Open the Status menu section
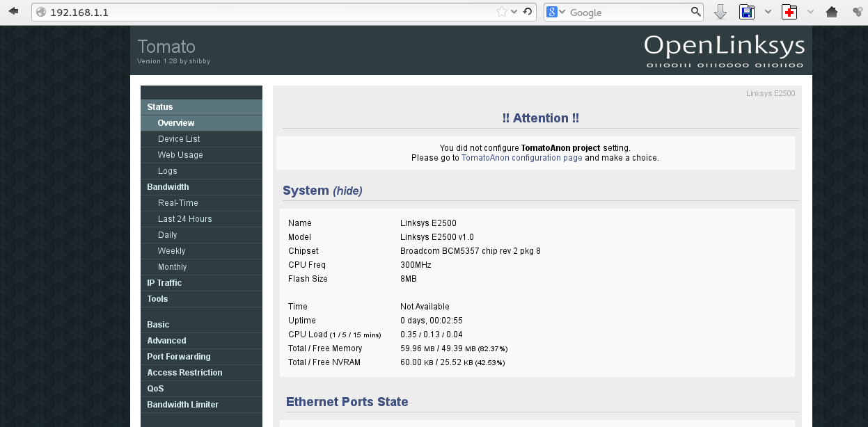This screenshot has width=868, height=427. [x=201, y=107]
